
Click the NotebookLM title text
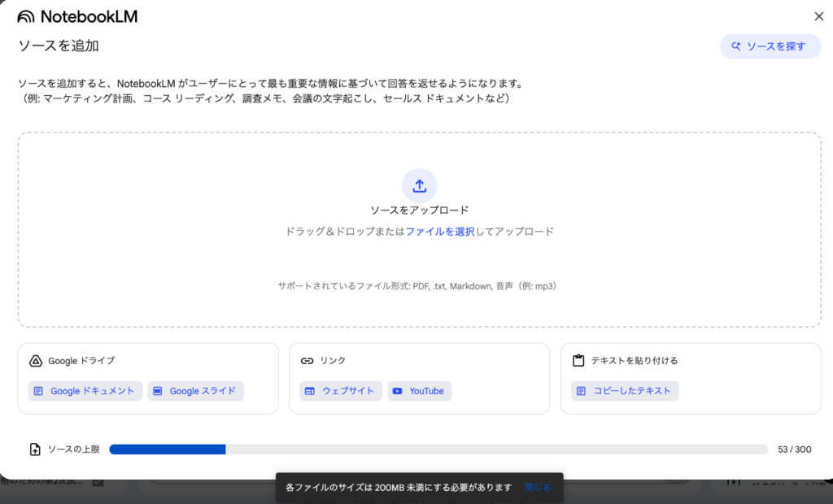pos(89,17)
